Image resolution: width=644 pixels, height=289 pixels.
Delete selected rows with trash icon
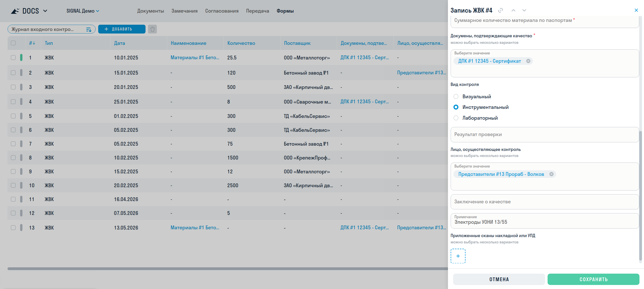(152, 29)
